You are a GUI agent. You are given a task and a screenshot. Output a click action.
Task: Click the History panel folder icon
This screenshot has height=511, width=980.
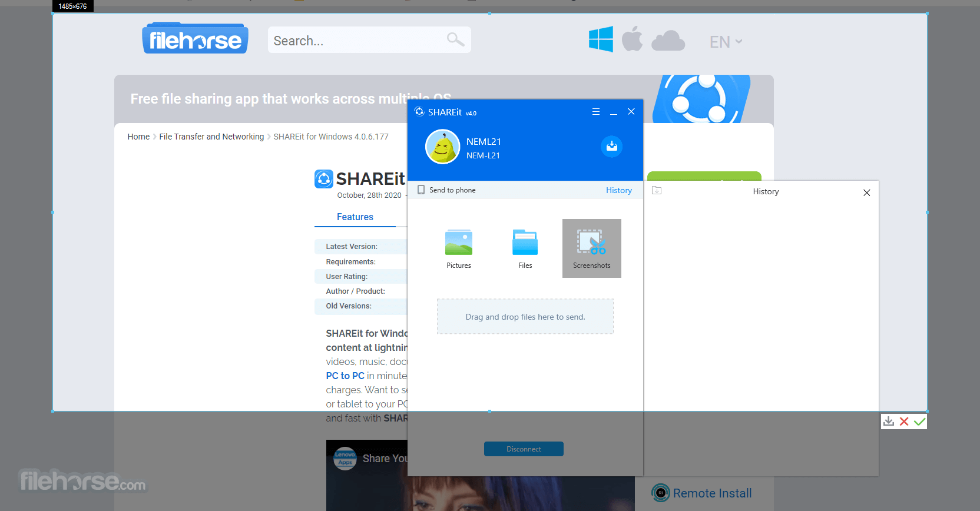657,190
